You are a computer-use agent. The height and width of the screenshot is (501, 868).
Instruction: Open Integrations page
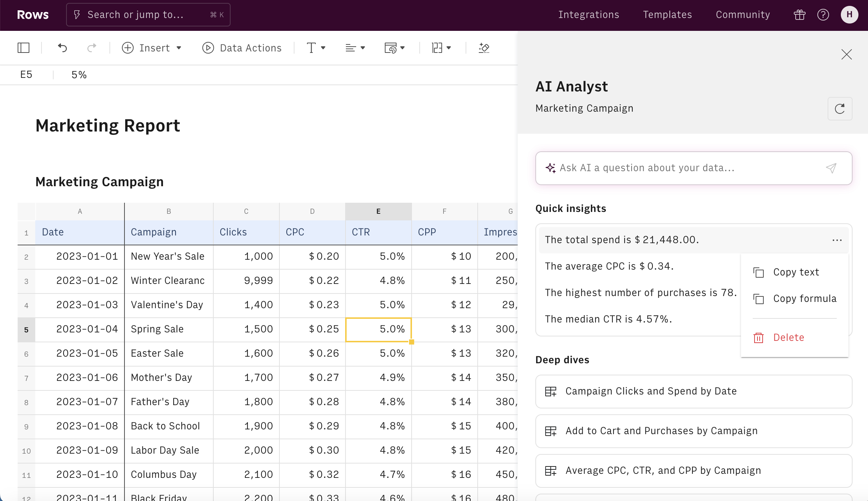pos(589,15)
